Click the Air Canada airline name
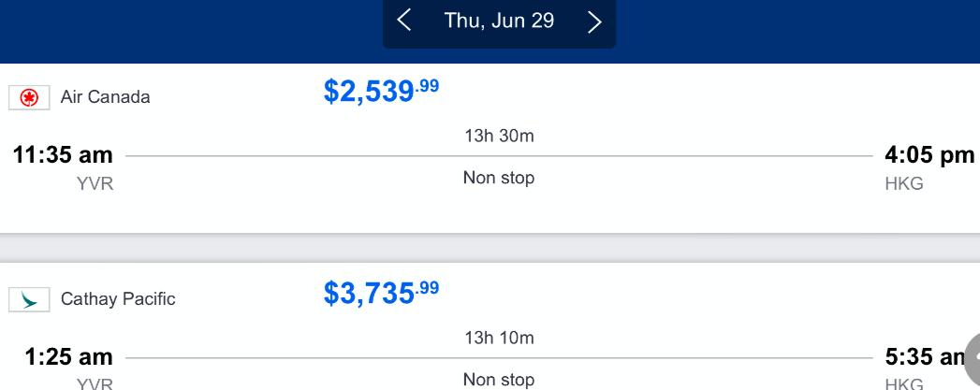The image size is (980, 390). (x=105, y=97)
